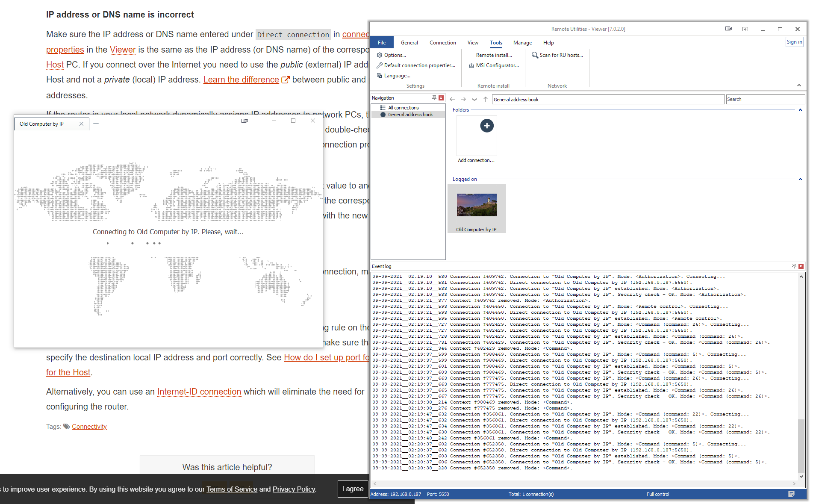
Task: Collapse the Logged on section
Action: coord(800,179)
